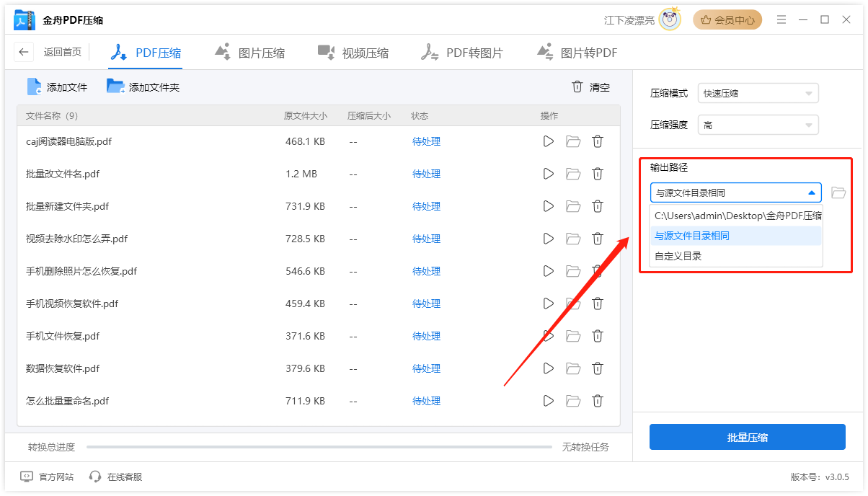Open 在线客服 link
The image size is (868, 496).
[115, 477]
